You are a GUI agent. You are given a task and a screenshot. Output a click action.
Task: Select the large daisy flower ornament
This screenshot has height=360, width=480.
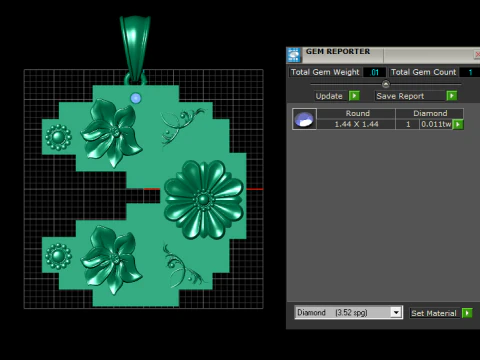tap(204, 199)
